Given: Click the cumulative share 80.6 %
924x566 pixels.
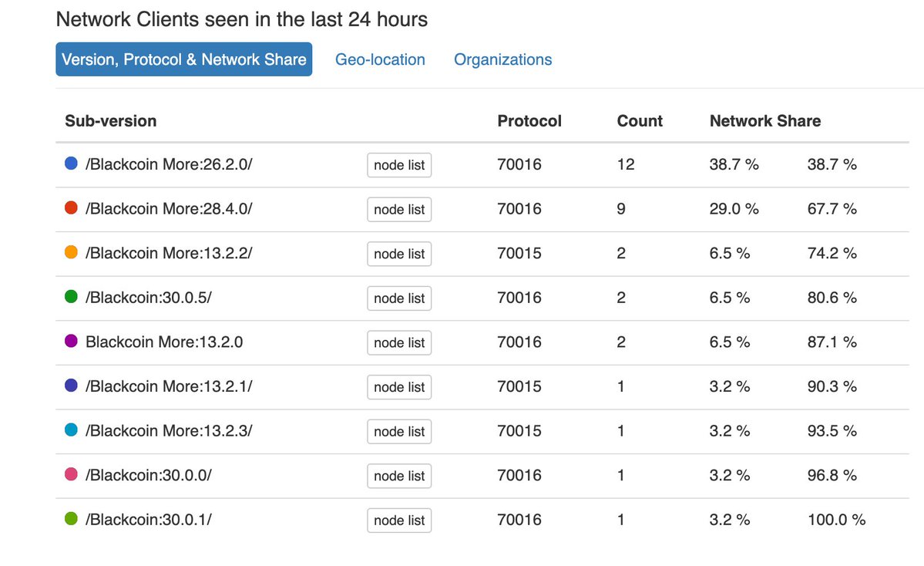Looking at the screenshot, I should pos(832,297).
